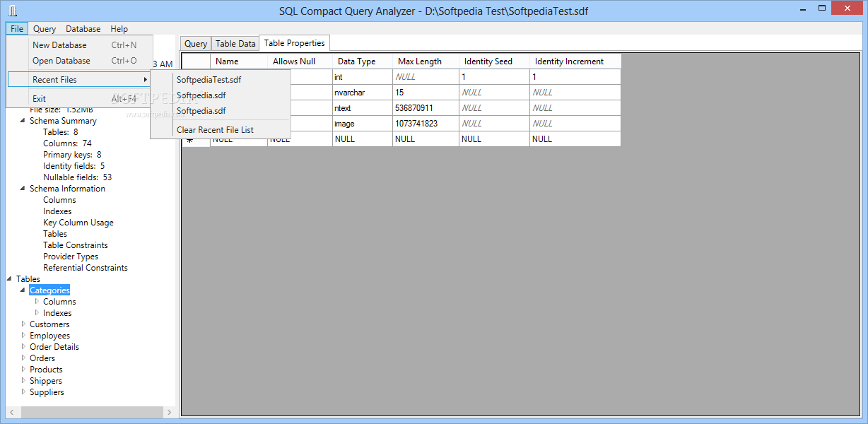Image resolution: width=868 pixels, height=424 pixels.
Task: Click the 1073741823 max length cell
Action: click(x=426, y=124)
